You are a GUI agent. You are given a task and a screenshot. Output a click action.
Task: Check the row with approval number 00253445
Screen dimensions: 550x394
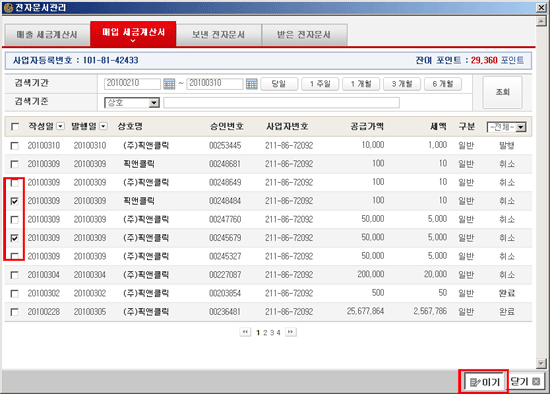point(14,146)
